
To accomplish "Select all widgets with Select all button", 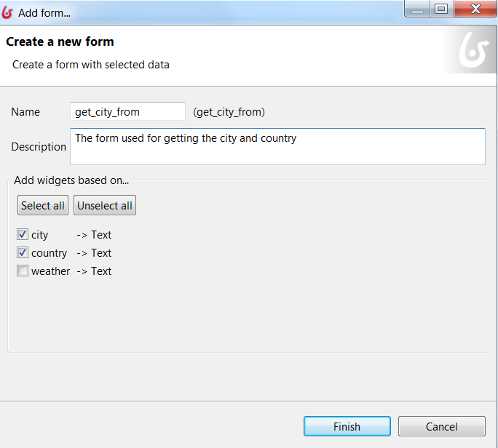I will tap(43, 205).
